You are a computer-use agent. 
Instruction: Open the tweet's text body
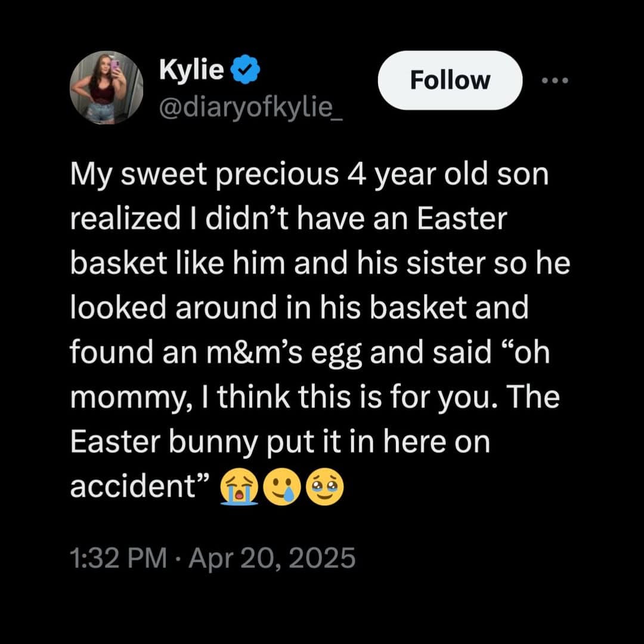click(x=316, y=328)
